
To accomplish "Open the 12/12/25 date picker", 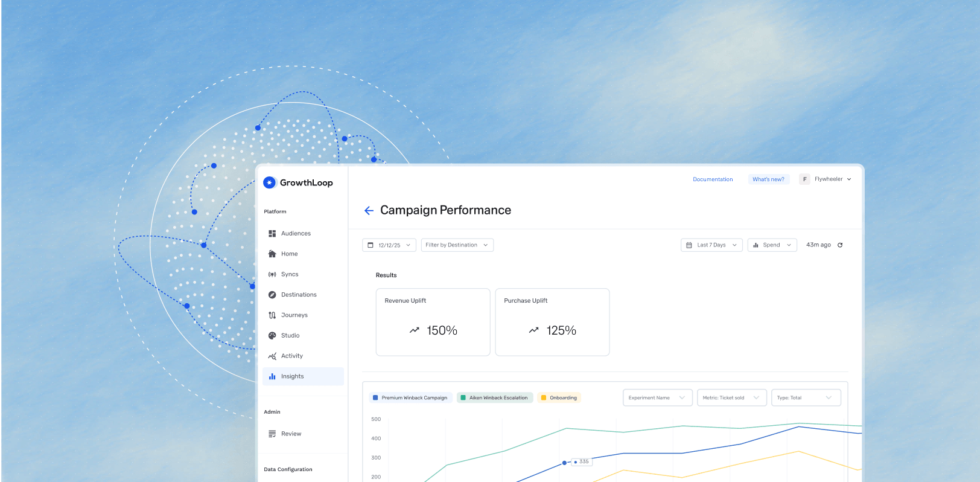I will coord(389,245).
